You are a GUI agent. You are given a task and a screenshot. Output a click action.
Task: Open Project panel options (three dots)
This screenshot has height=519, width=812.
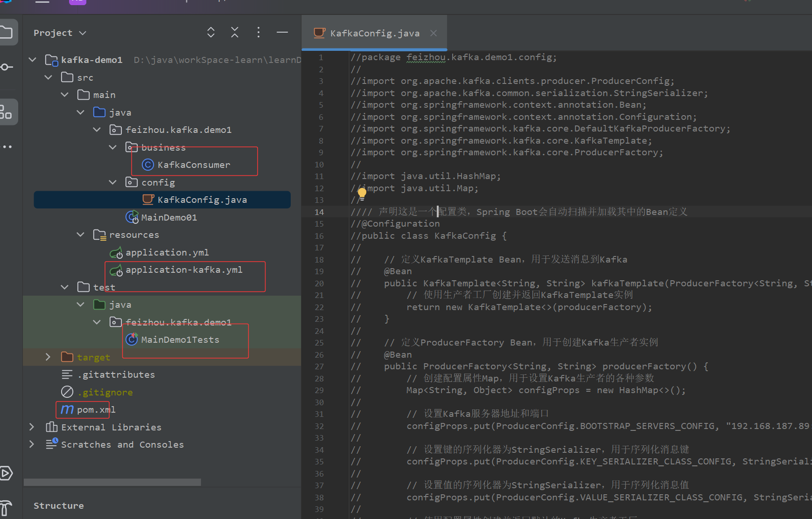coord(259,32)
